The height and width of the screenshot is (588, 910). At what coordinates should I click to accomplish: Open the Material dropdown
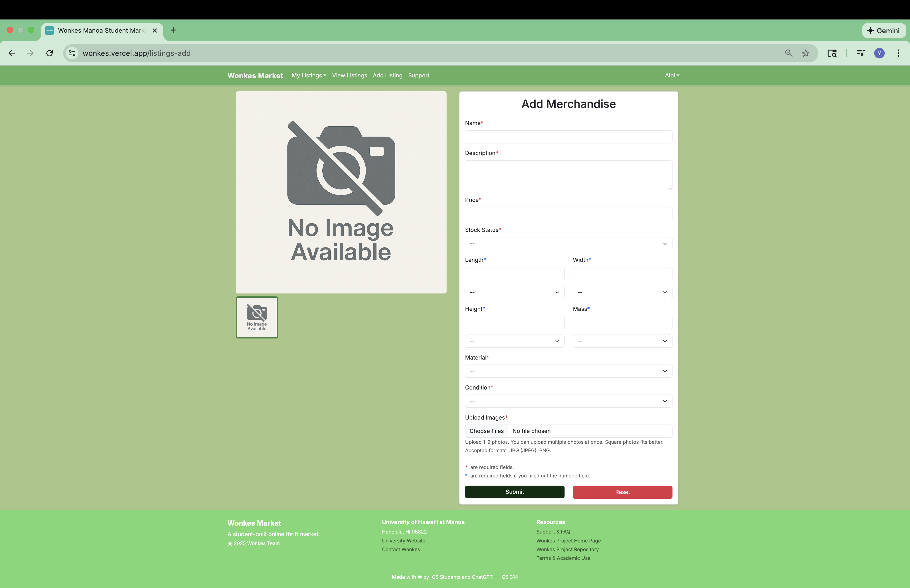point(568,371)
